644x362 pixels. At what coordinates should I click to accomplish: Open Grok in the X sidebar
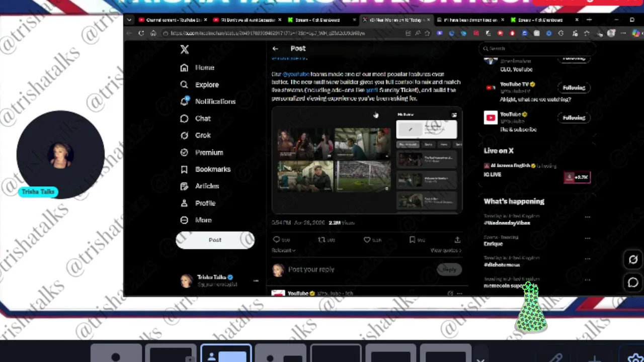(196, 135)
